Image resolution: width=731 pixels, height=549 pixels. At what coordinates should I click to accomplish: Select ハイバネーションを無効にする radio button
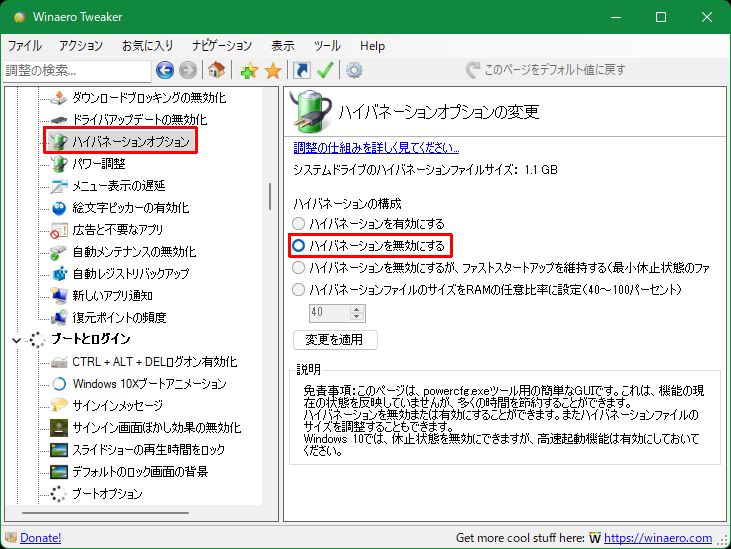point(298,245)
